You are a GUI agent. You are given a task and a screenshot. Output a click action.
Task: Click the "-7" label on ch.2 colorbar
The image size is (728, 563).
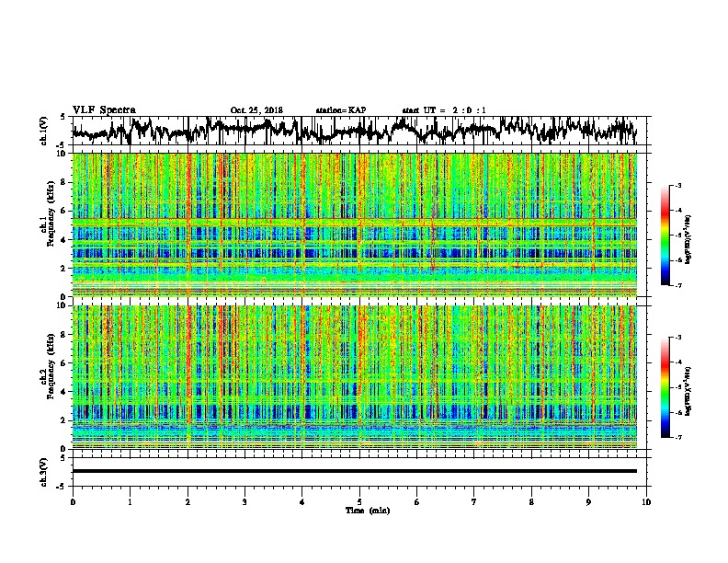(x=677, y=437)
